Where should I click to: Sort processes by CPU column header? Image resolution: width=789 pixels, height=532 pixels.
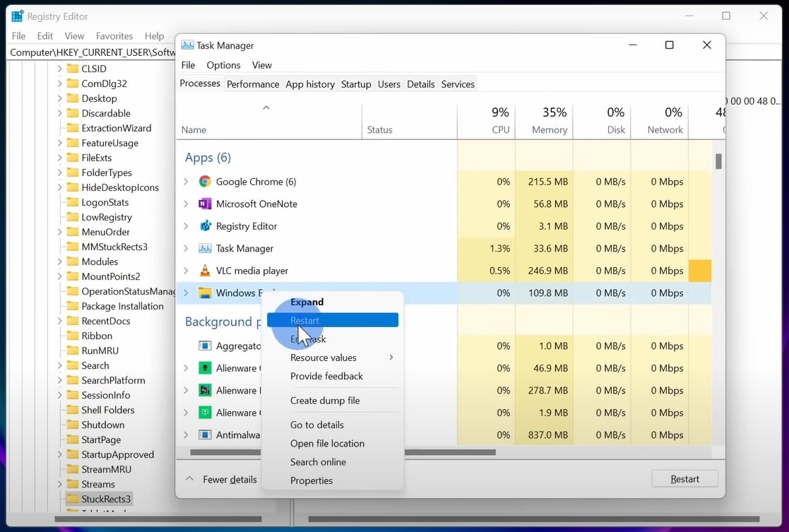click(486, 121)
